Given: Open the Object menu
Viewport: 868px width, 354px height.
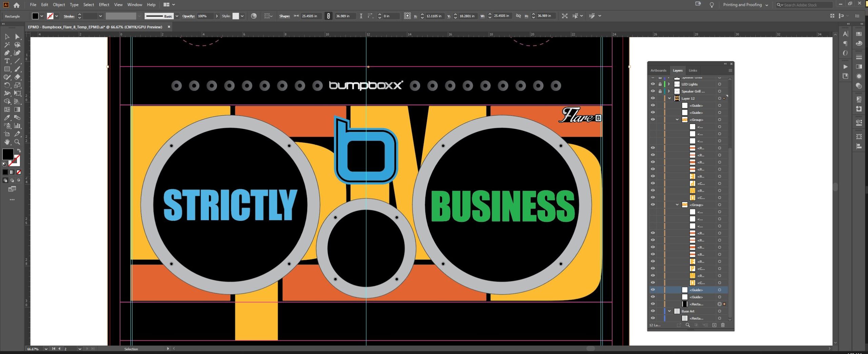Looking at the screenshot, I should pyautogui.click(x=59, y=5).
